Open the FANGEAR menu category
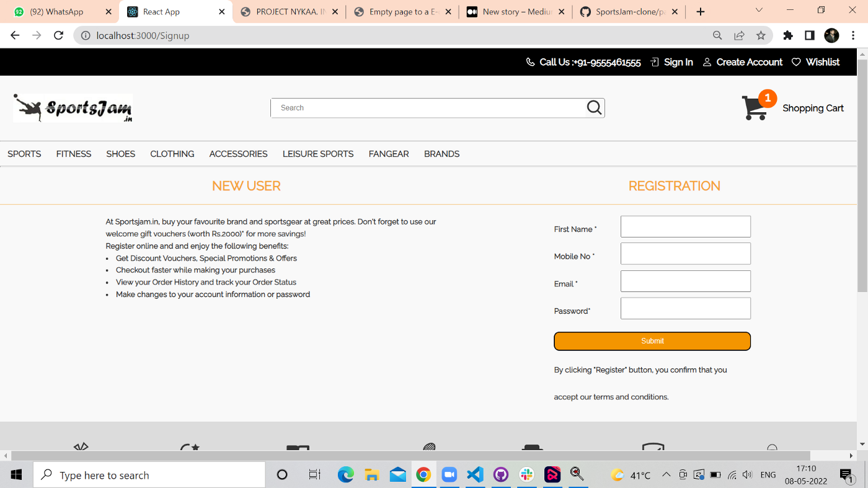The width and height of the screenshot is (868, 488). click(389, 154)
